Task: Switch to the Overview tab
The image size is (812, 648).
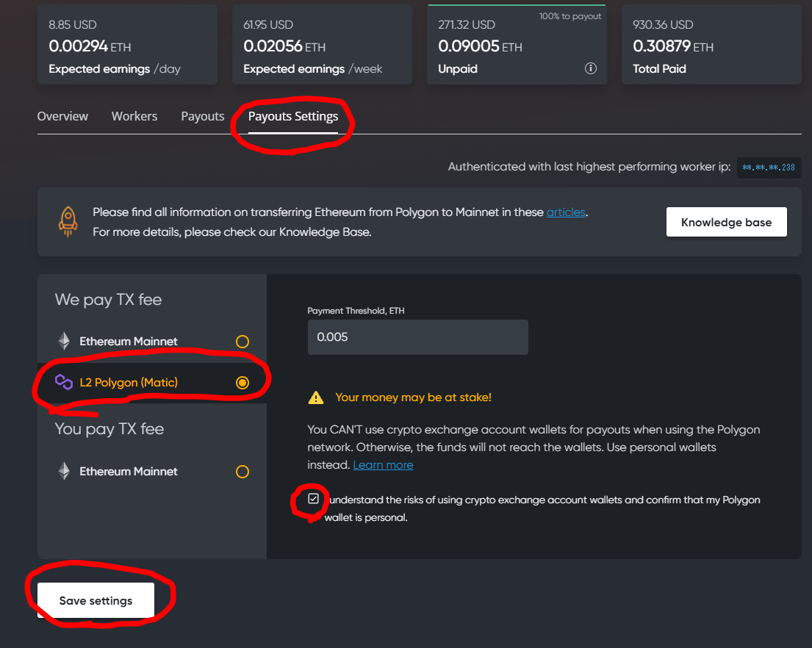Action: 62,116
